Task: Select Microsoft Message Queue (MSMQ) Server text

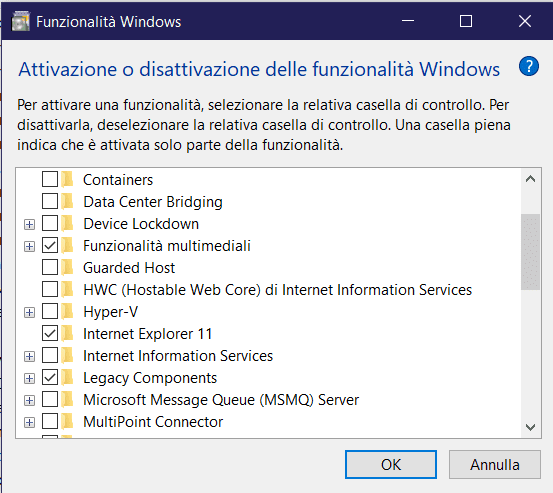Action: [221, 400]
